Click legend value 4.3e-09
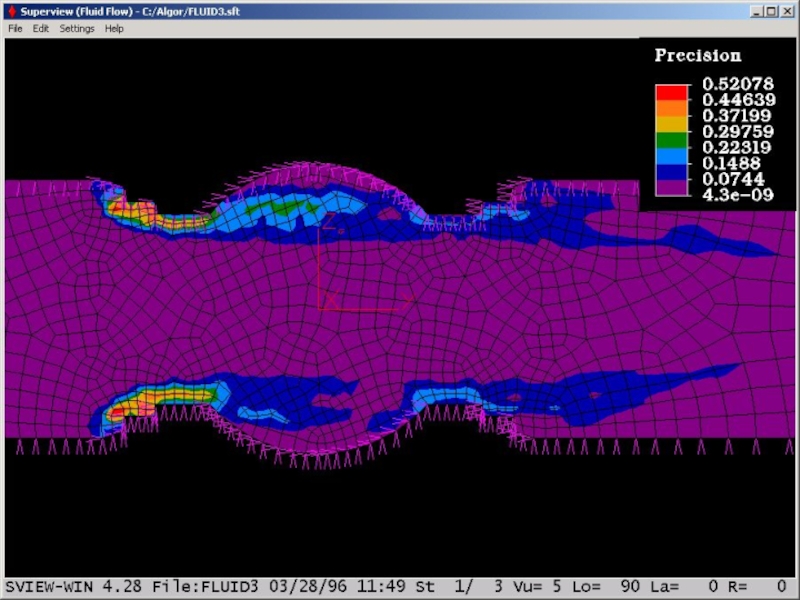Screen dimensions: 800x600 pos(738,195)
